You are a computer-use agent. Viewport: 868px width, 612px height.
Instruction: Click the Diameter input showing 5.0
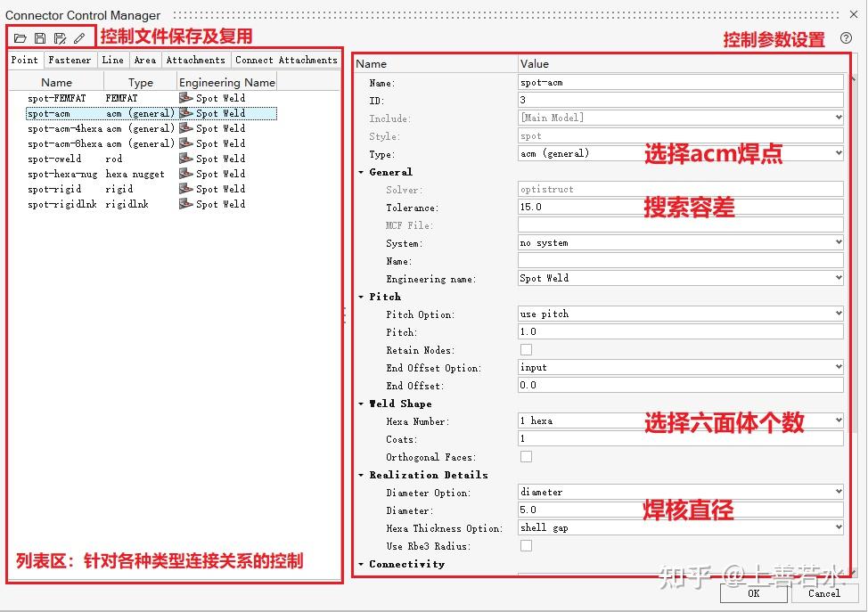pyautogui.click(x=624, y=510)
